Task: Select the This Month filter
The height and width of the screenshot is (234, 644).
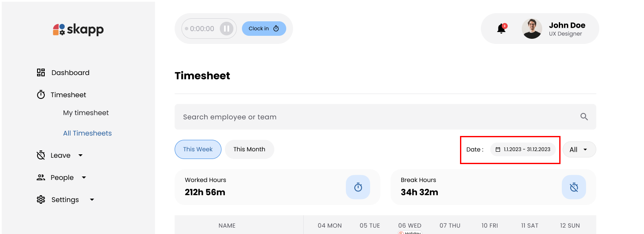Action: point(249,149)
